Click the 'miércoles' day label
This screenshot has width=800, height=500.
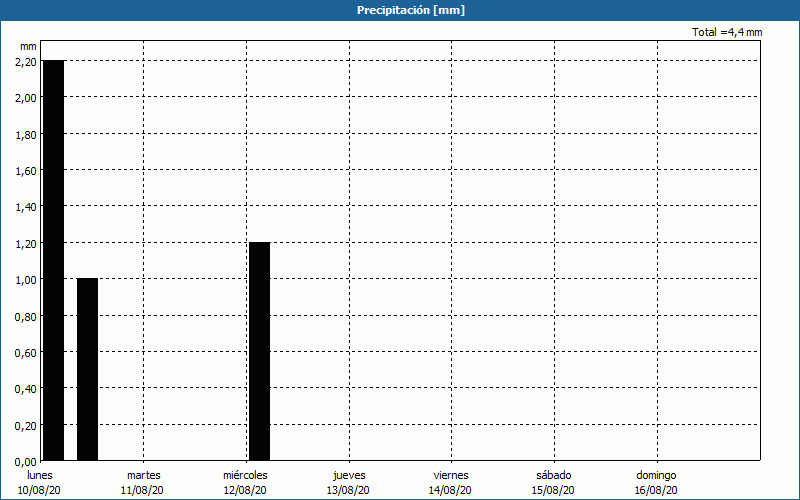245,475
